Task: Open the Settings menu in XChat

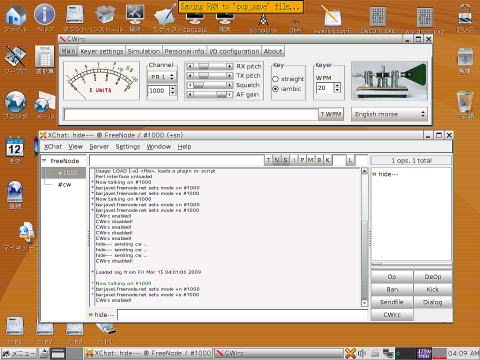Action: [x=128, y=147]
